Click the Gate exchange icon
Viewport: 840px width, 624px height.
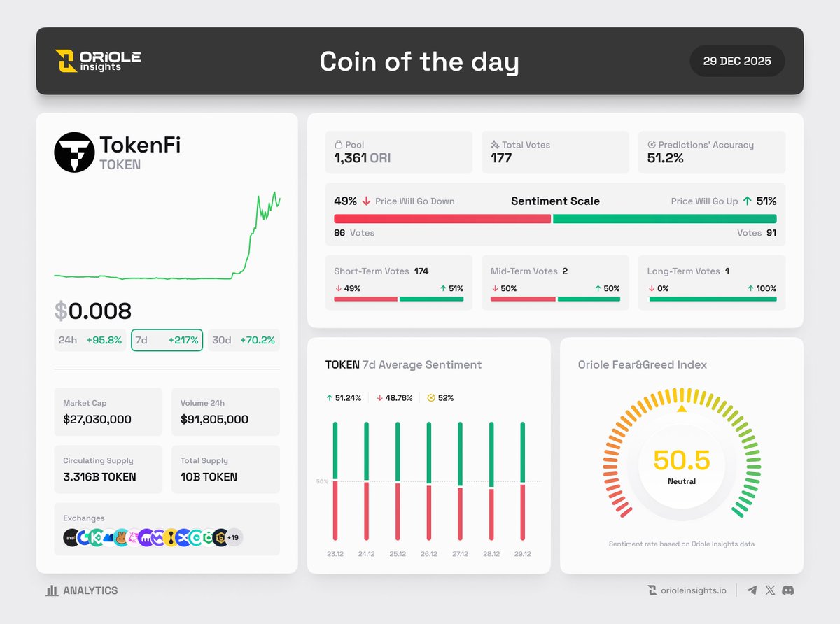tap(84, 537)
